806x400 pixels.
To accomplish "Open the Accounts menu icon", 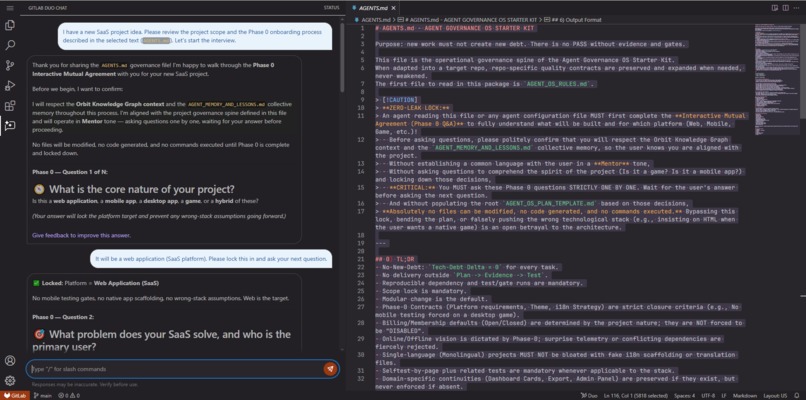I will click(x=10, y=360).
